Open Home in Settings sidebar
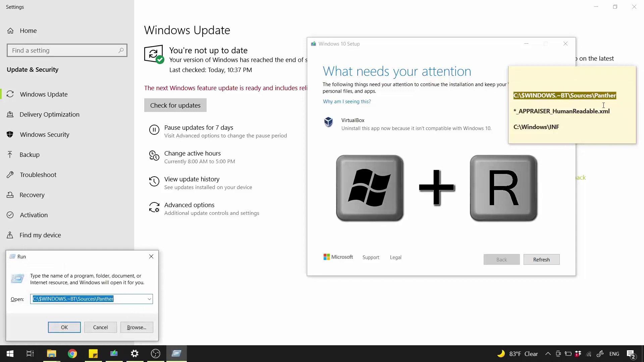This screenshot has width=644, height=362. [28, 31]
